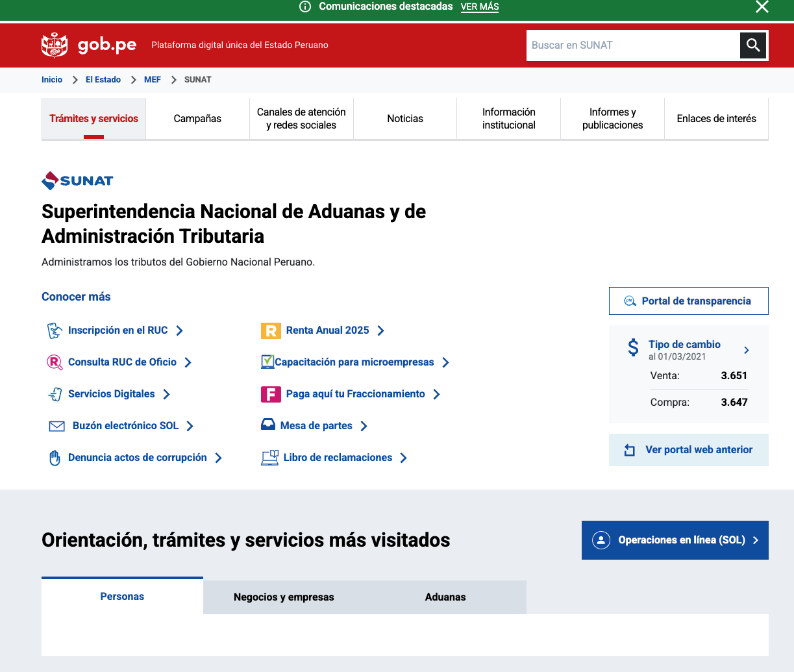
Task: Click the orange Renta Anual R icon
Action: coord(271,330)
